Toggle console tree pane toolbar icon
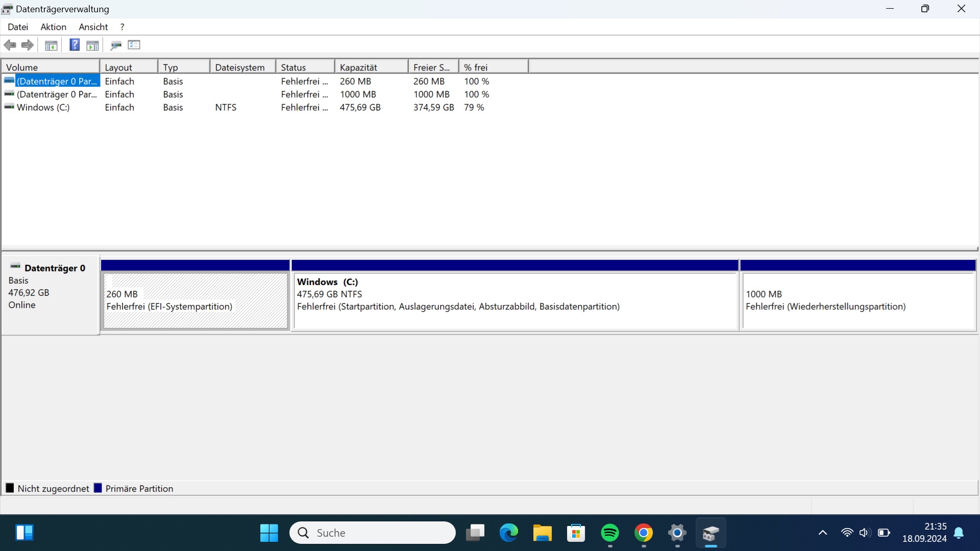 [x=51, y=45]
